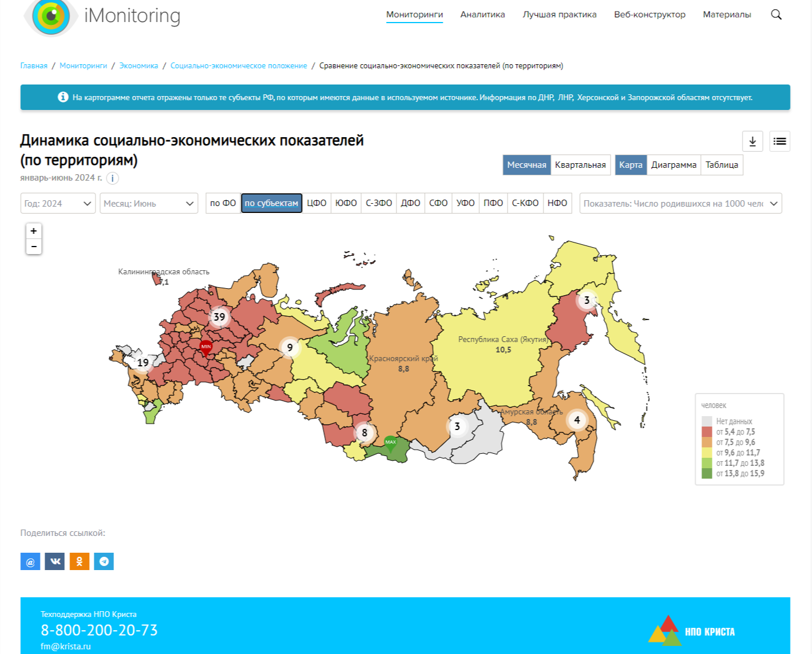Share the link via VK icon

click(55, 561)
